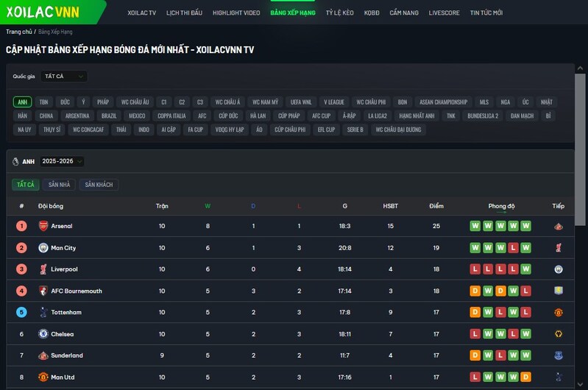Image resolution: width=588 pixels, height=390 pixels.
Task: Click Arsenal's first green W form badge
Action: click(x=475, y=226)
